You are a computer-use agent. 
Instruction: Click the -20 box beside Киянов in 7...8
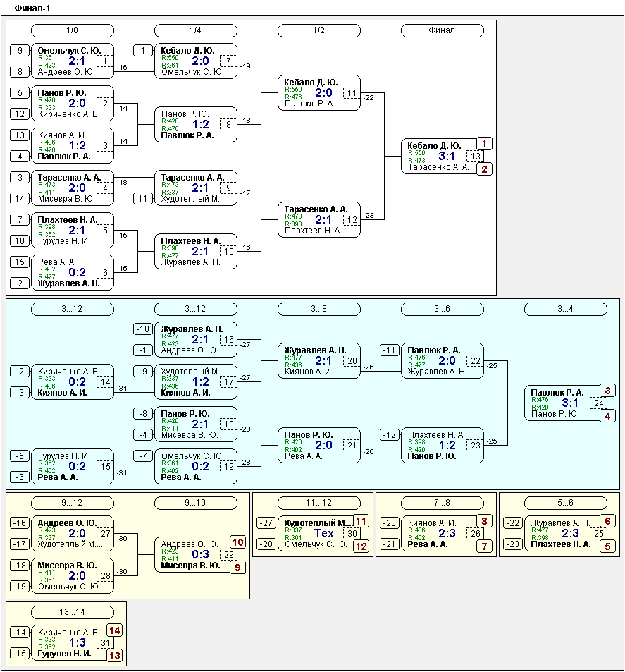point(390,523)
